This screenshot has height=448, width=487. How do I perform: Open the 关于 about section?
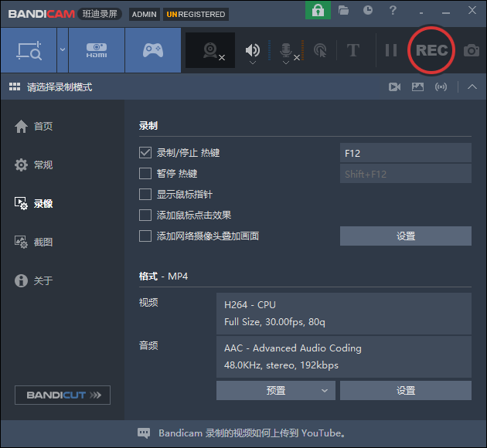click(x=33, y=281)
